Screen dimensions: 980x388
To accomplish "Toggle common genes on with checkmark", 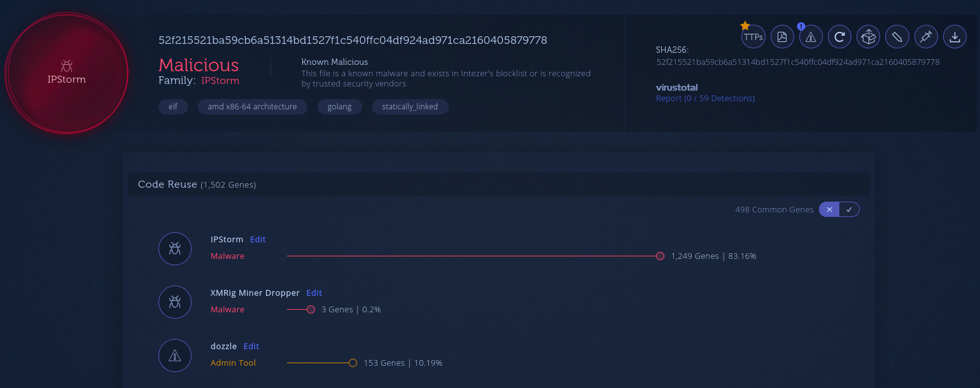I will point(849,209).
